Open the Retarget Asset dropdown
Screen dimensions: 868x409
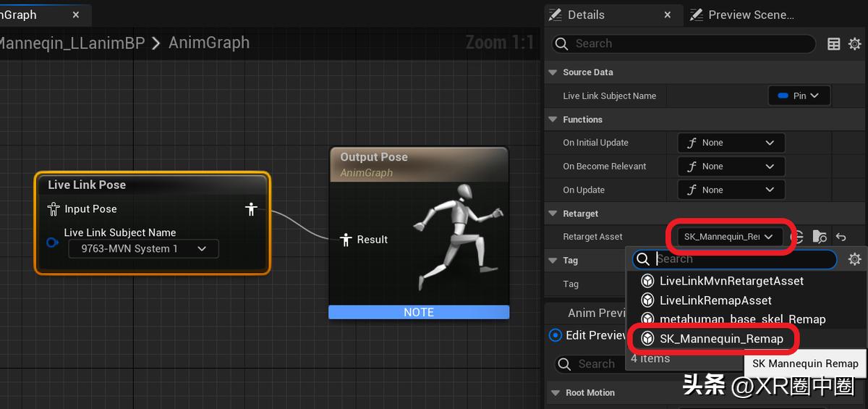point(730,237)
